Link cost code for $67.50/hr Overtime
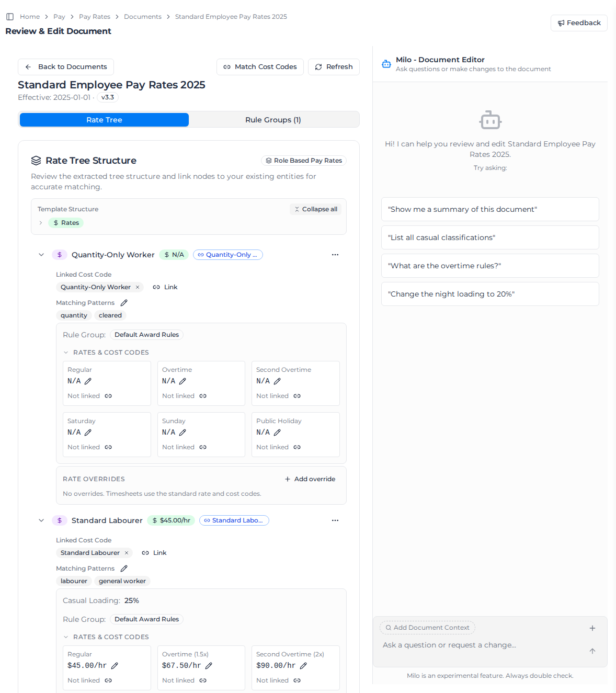Image resolution: width=616 pixels, height=693 pixels. point(203,680)
